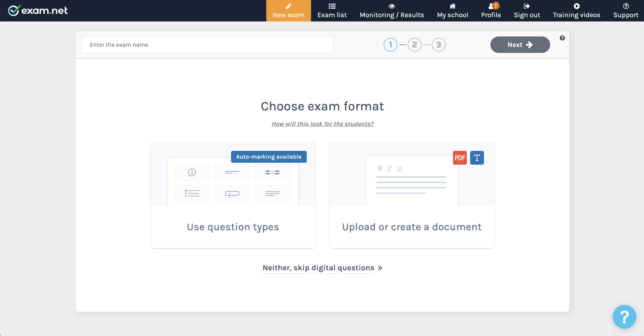This screenshot has height=336, width=644.
Task: Open the floating help bubble bottom right
Action: point(624,316)
